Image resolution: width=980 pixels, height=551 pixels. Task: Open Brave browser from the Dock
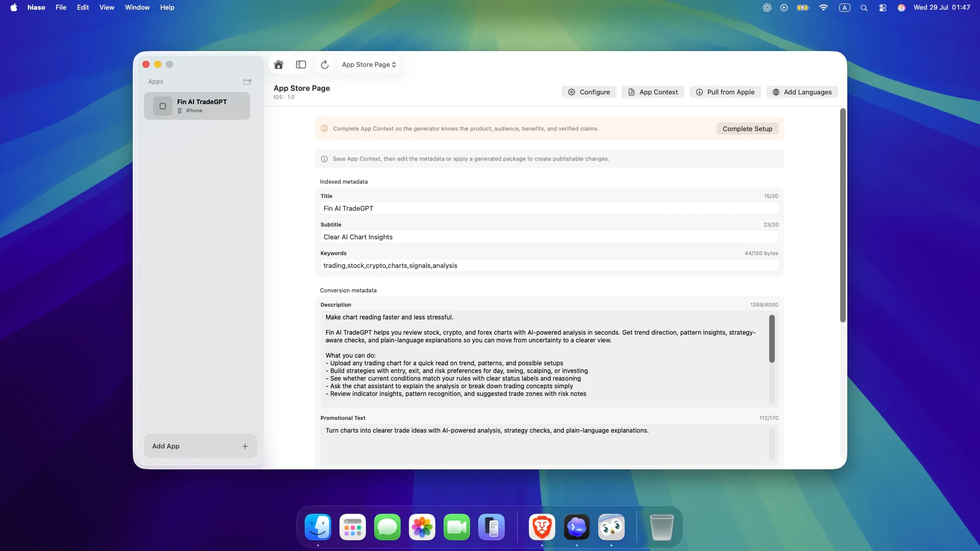click(x=542, y=527)
